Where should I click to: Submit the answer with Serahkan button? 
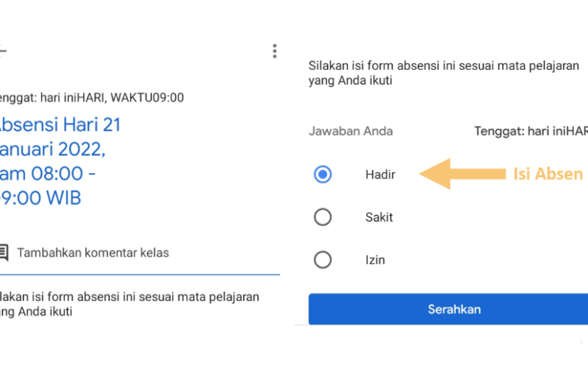click(448, 309)
